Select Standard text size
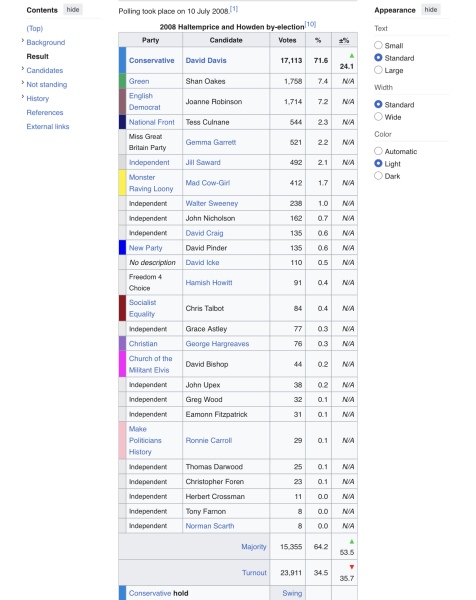This screenshot has width=476, height=600. pos(378,57)
